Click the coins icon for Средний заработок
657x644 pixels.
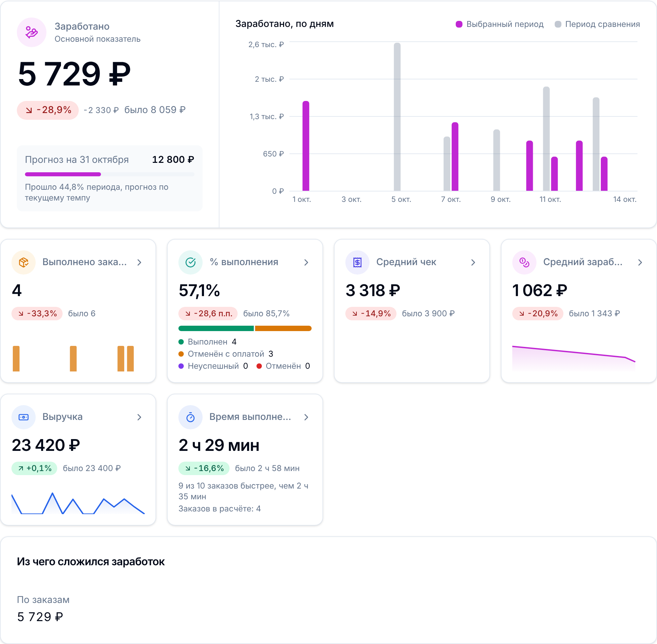pyautogui.click(x=524, y=262)
